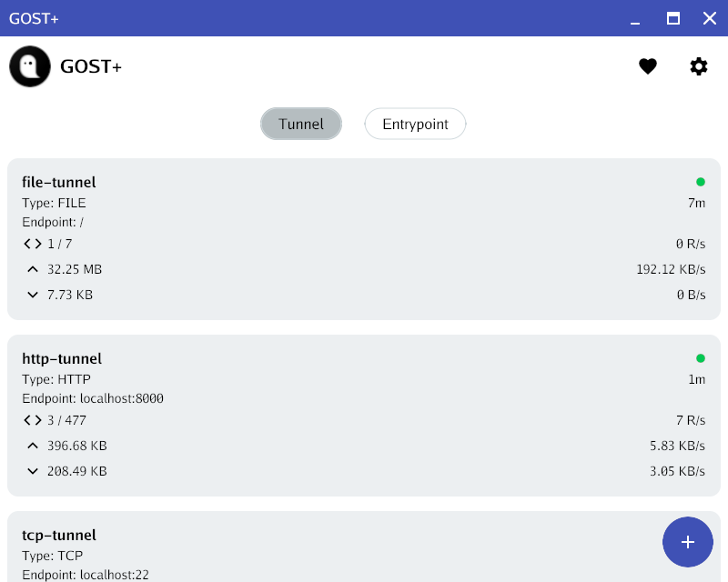Click file-tunnel upload chevron icon
Viewport: 728px width, 582px height.
point(33,269)
